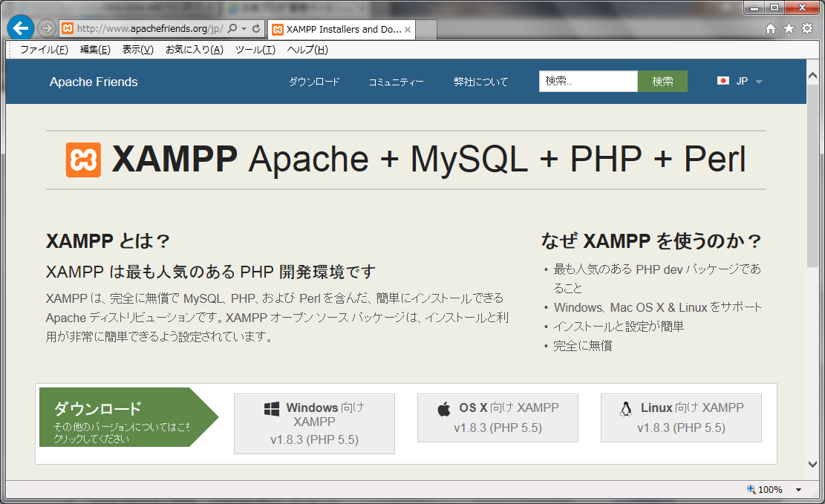Go to the browser home page icon
The image size is (825, 504).
click(771, 29)
